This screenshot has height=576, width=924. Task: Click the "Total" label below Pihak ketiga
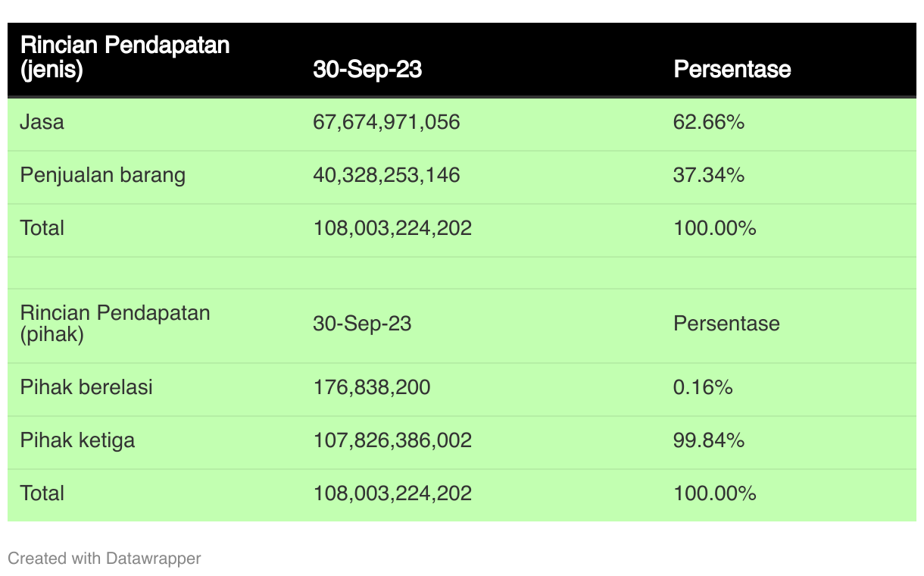(42, 493)
